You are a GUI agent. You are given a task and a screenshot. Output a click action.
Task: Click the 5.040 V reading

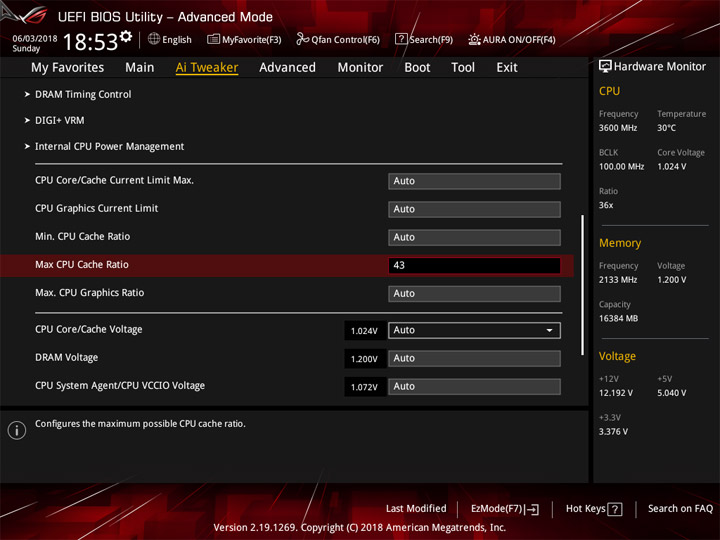tap(672, 393)
